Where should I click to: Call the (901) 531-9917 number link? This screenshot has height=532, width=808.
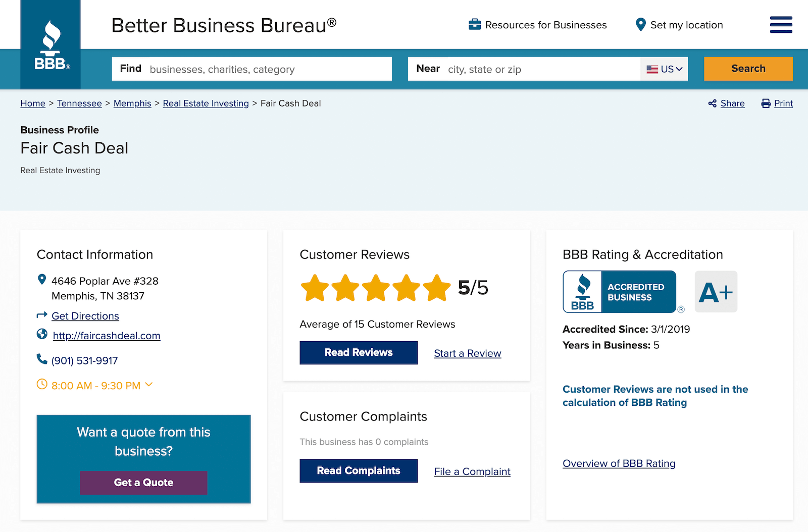click(85, 361)
